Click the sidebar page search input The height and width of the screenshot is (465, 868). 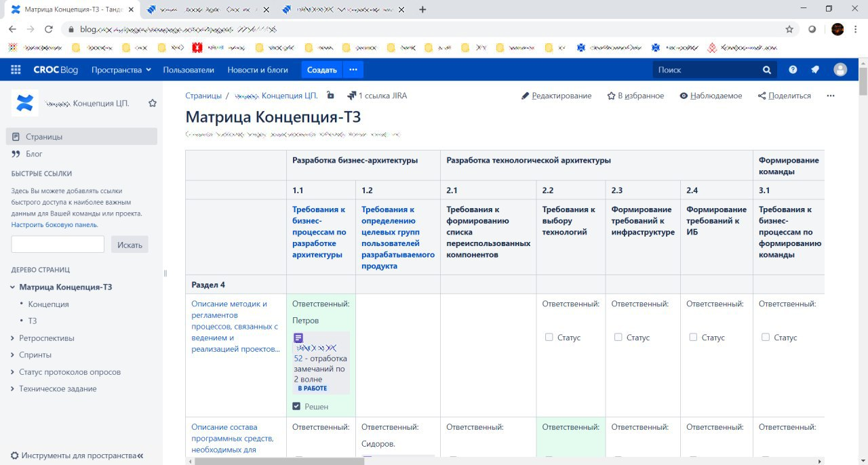pos(58,244)
